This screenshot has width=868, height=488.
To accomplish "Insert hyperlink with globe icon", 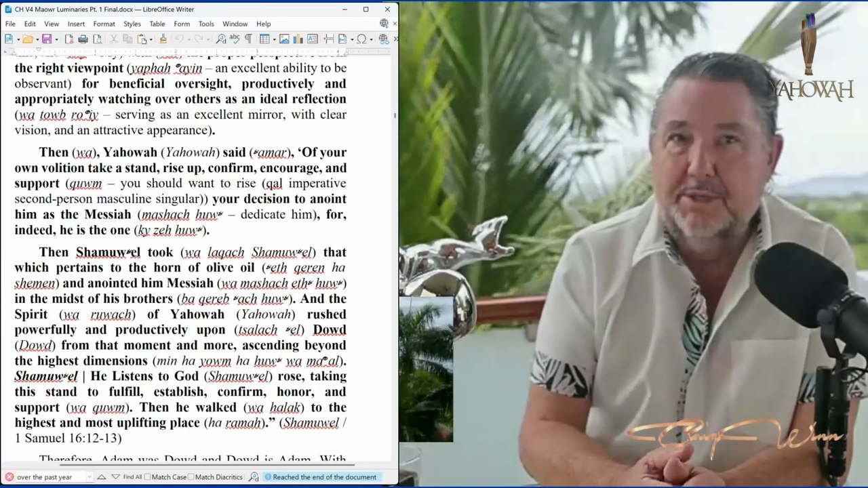I will click(x=383, y=39).
